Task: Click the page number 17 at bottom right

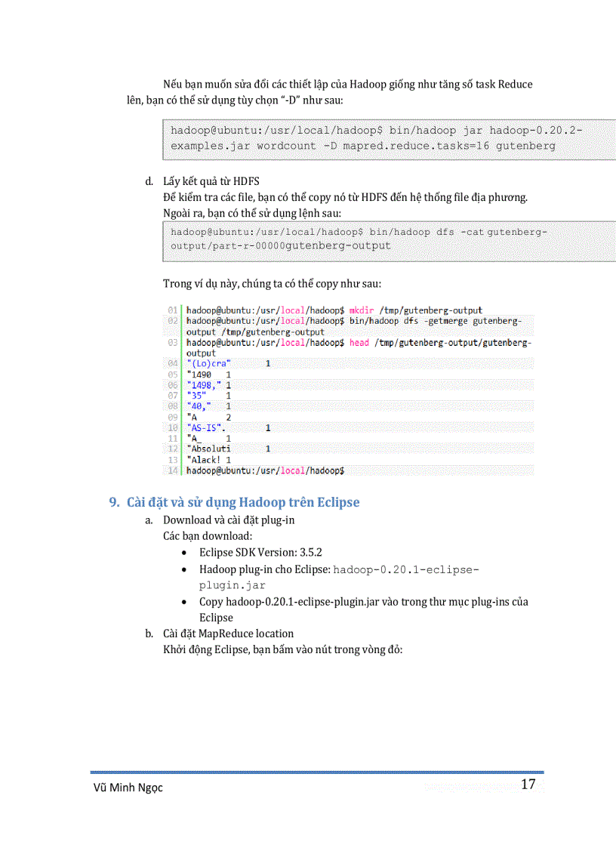Action: [528, 785]
